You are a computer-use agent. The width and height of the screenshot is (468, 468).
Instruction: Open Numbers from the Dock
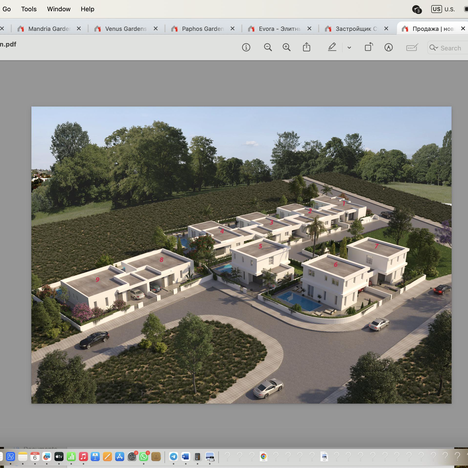coord(71,457)
